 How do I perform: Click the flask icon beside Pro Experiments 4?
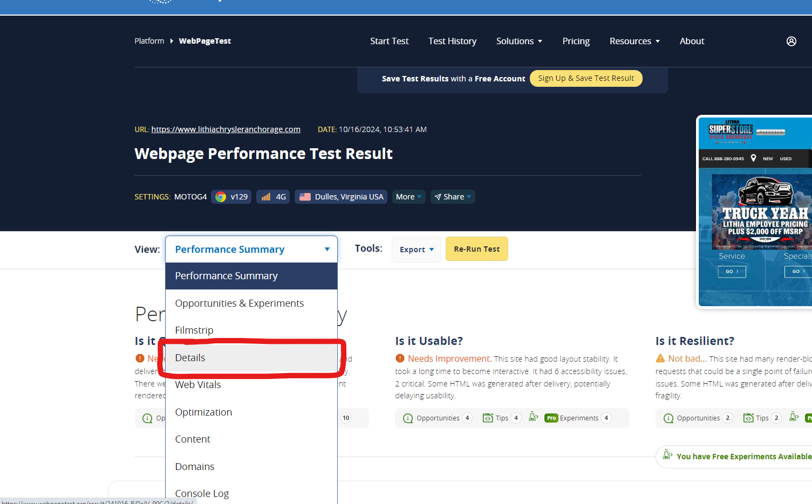click(x=533, y=416)
